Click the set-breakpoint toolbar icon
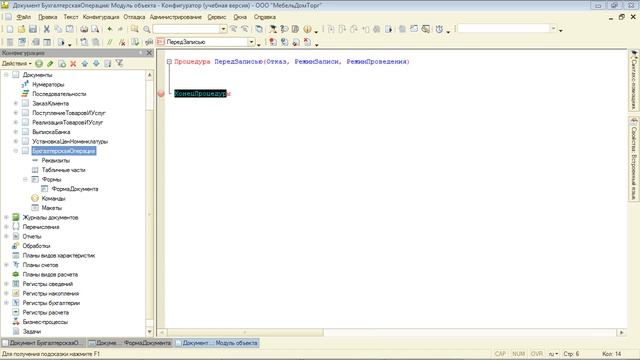Image resolution: width=640 pixels, height=360 pixels. click(x=273, y=42)
